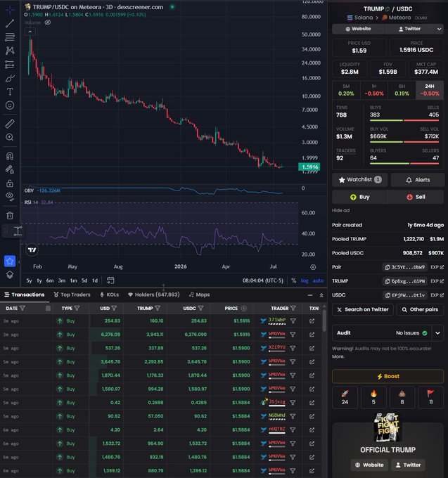Screen dimensions: 448x478
Task: Toggle magnet mode for drawings
Action: point(10,156)
